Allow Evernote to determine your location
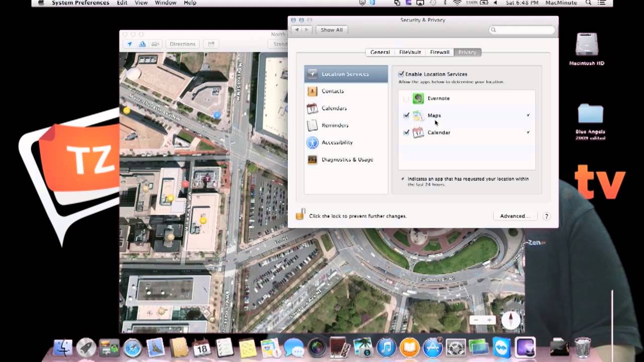644x362 pixels. point(407,99)
